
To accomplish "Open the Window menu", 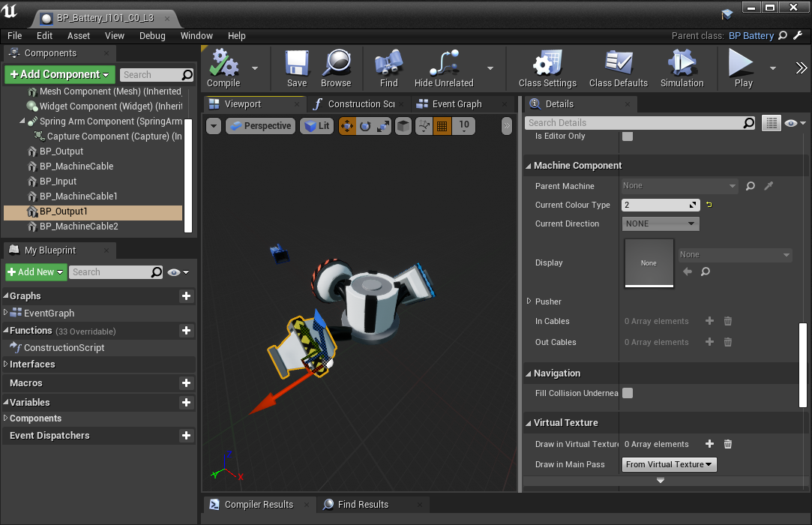I will click(196, 35).
